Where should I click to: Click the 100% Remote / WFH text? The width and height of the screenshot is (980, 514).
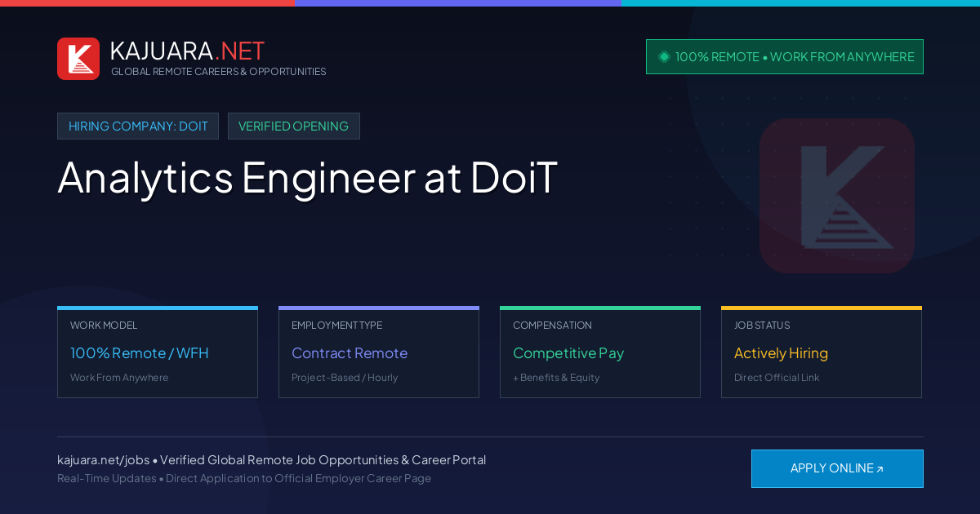140,353
